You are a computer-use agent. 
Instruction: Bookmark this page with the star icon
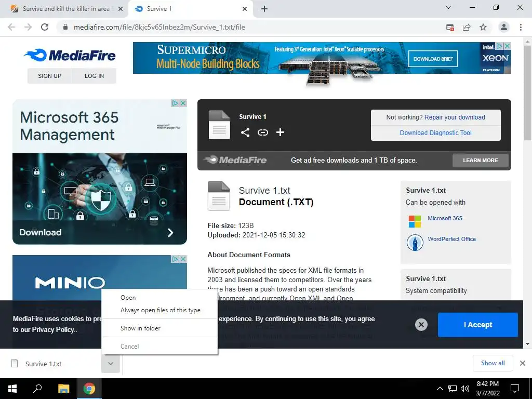(x=483, y=27)
